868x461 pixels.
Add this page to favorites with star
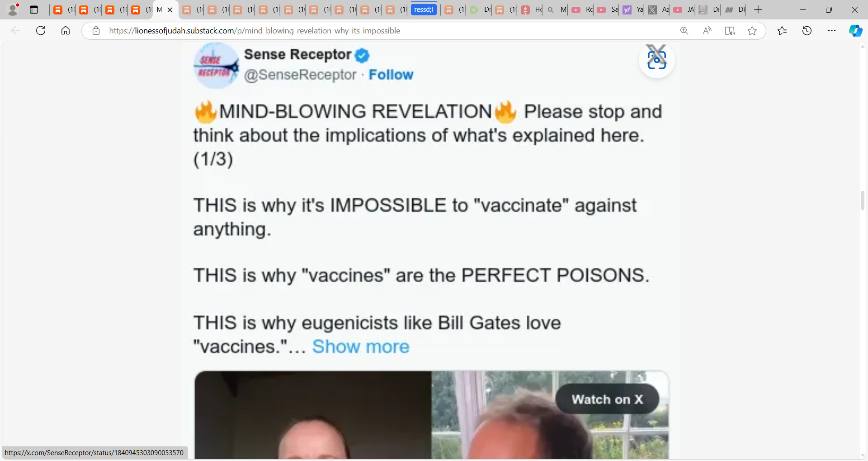pyautogui.click(x=752, y=31)
